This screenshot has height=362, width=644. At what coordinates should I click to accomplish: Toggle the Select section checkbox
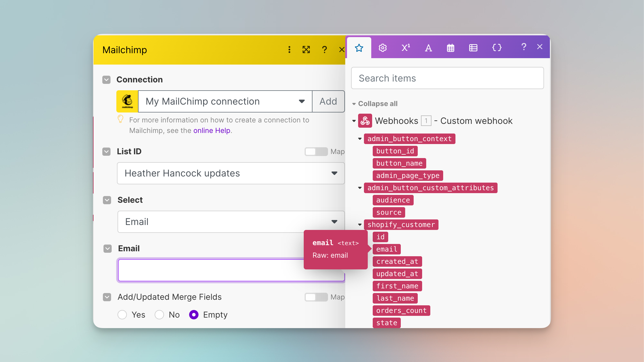[107, 200]
